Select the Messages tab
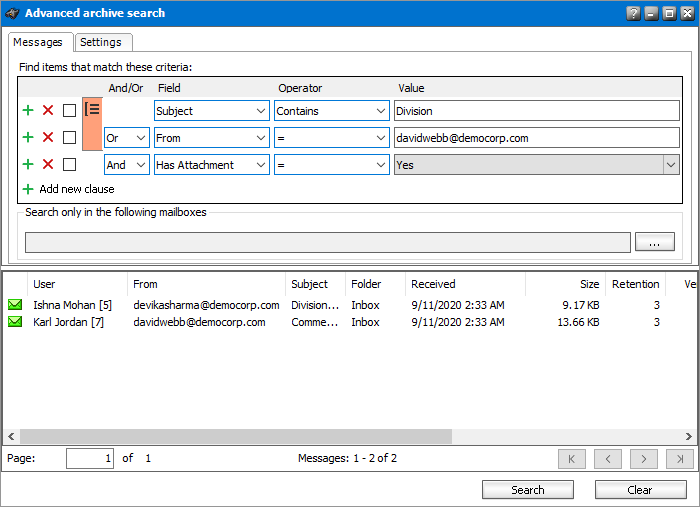Screen dimensions: 700x507 coord(40,42)
